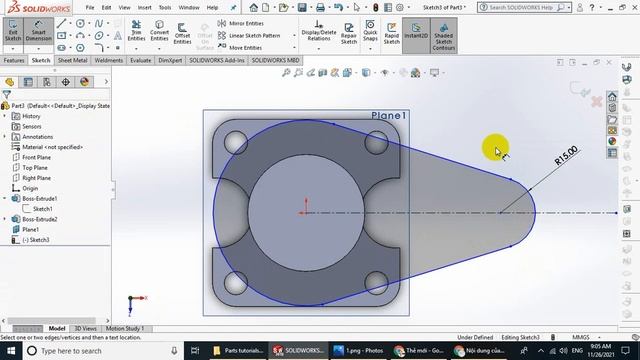640x360 pixels.
Task: Select the Circle sketch tool
Action: pyautogui.click(x=80, y=24)
